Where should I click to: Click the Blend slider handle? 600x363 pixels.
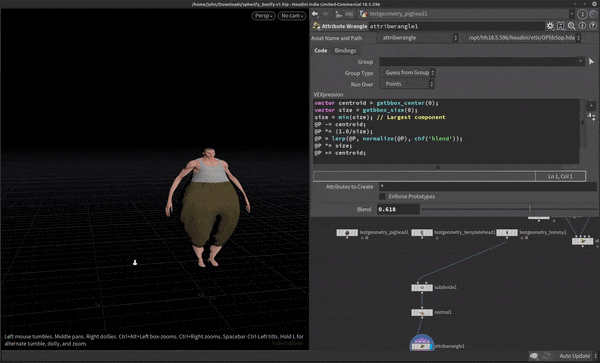[530, 209]
